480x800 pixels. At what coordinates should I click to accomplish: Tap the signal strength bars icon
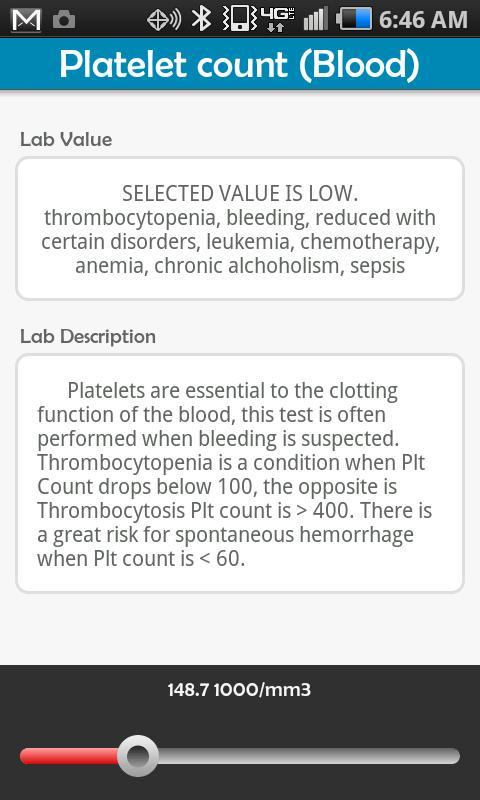click(x=315, y=19)
